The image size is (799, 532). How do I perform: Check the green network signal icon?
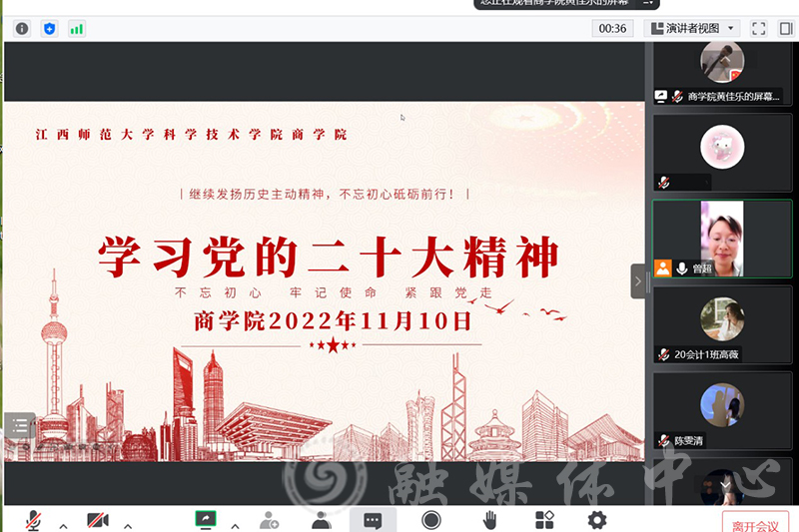pos(77,29)
